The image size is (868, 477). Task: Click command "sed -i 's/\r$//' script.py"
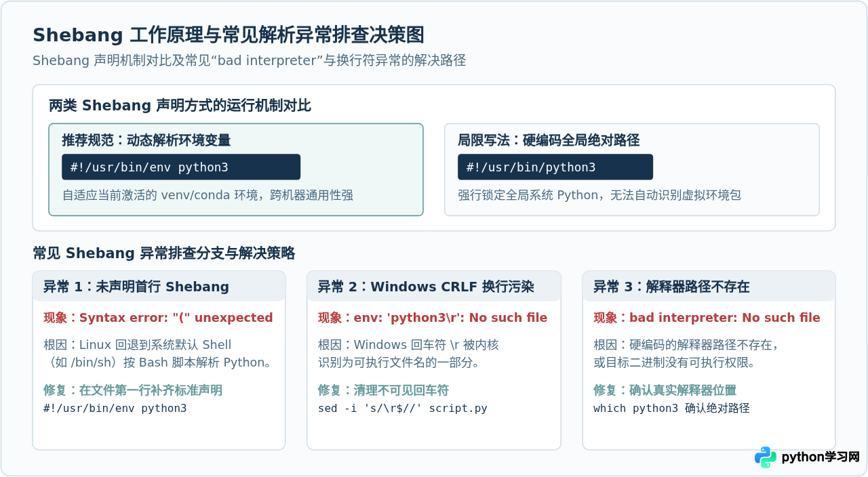tap(403, 409)
